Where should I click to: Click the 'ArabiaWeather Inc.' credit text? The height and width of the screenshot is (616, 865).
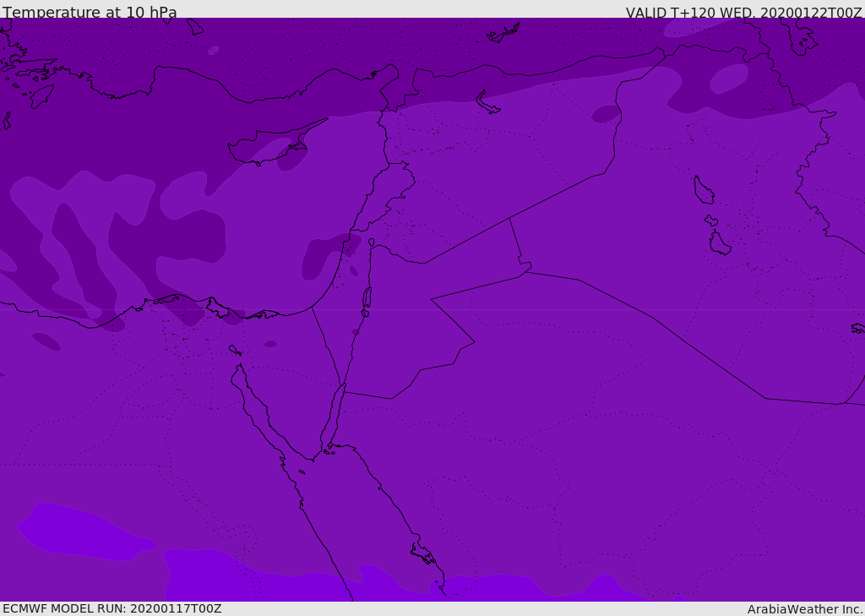click(805, 609)
